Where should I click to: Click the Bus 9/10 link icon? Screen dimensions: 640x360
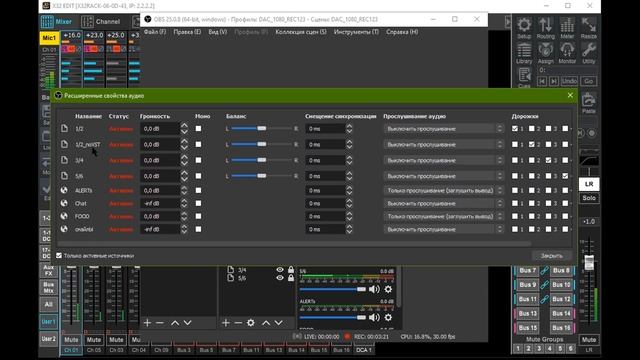click(x=544, y=285)
